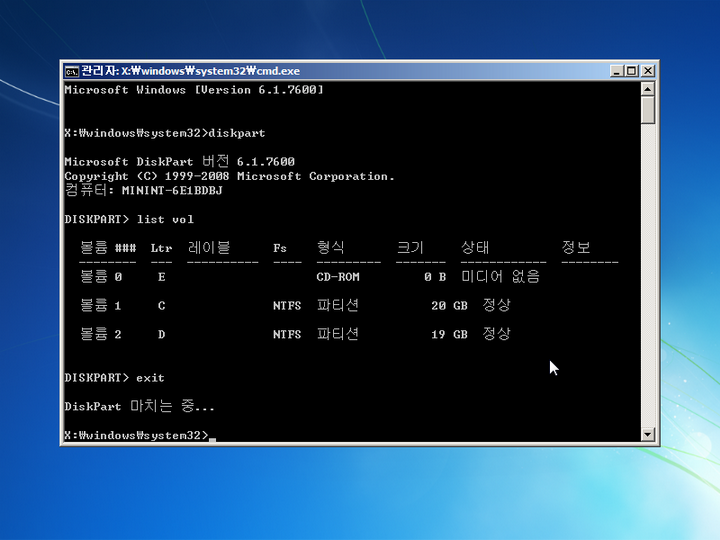Click the 'diskpart' command text
The width and height of the screenshot is (720, 540).
coord(236,133)
